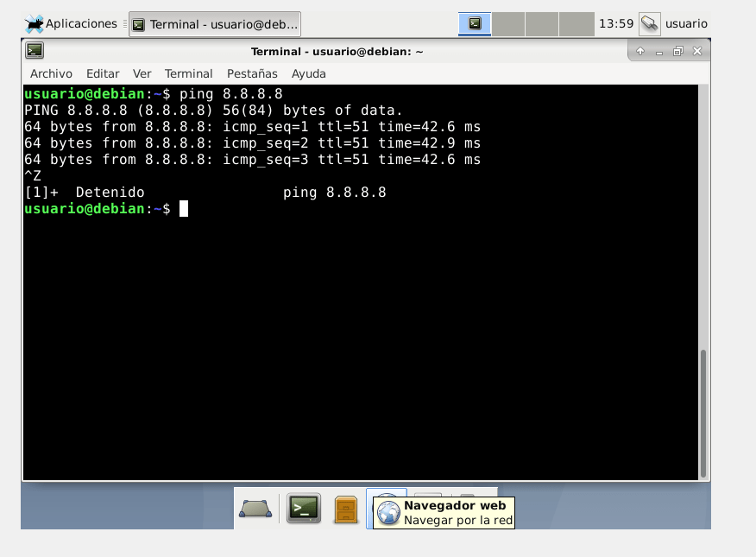Switch to the third workspace
Image resolution: width=756 pixels, height=557 pixels.
(x=542, y=23)
